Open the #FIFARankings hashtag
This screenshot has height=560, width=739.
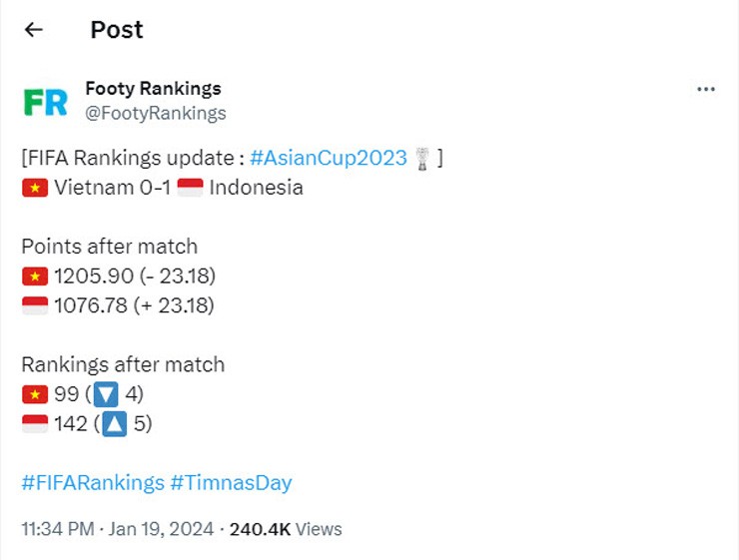click(x=92, y=483)
